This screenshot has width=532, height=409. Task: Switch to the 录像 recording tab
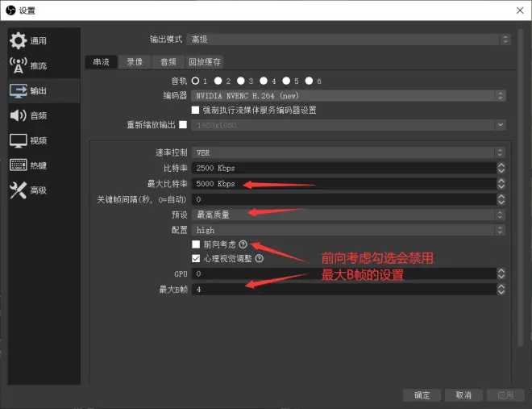point(135,62)
